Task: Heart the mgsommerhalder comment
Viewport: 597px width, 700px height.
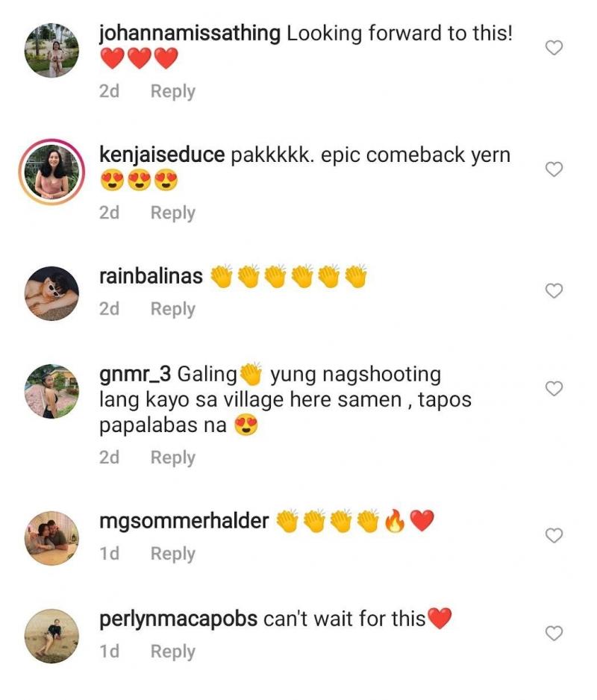Action: coord(554,536)
